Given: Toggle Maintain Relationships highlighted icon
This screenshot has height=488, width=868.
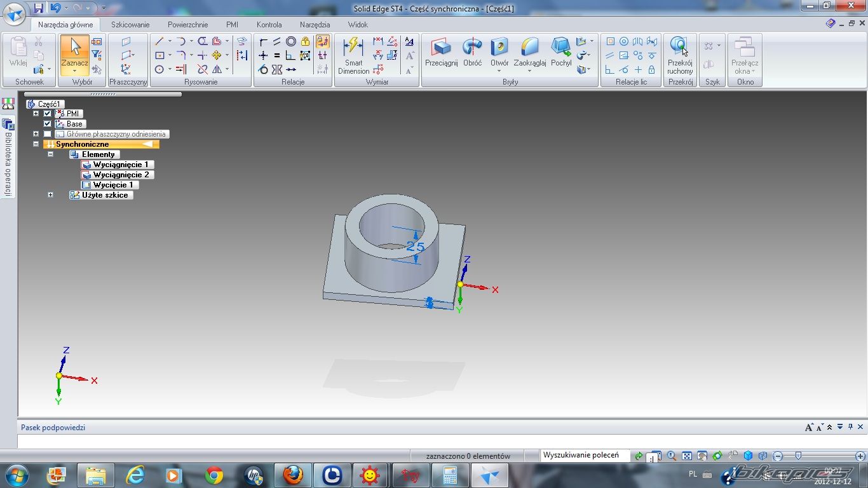Looking at the screenshot, I should pyautogui.click(x=323, y=41).
